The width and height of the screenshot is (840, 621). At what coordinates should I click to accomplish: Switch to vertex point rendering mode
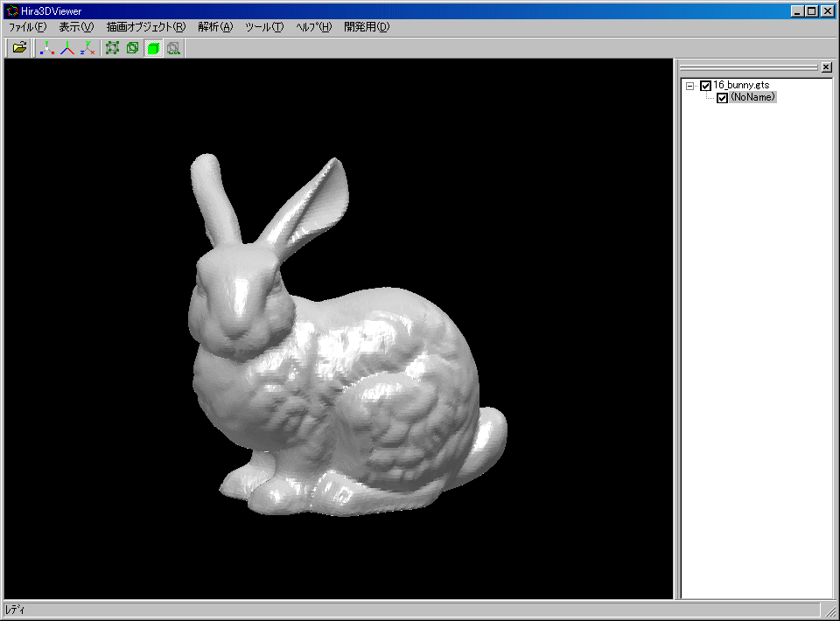[x=112, y=47]
